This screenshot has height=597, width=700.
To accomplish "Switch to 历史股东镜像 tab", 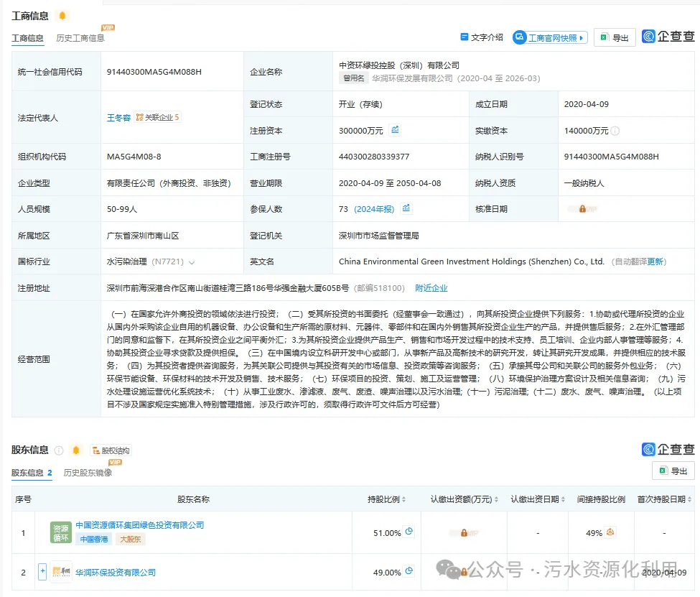I will [x=88, y=473].
